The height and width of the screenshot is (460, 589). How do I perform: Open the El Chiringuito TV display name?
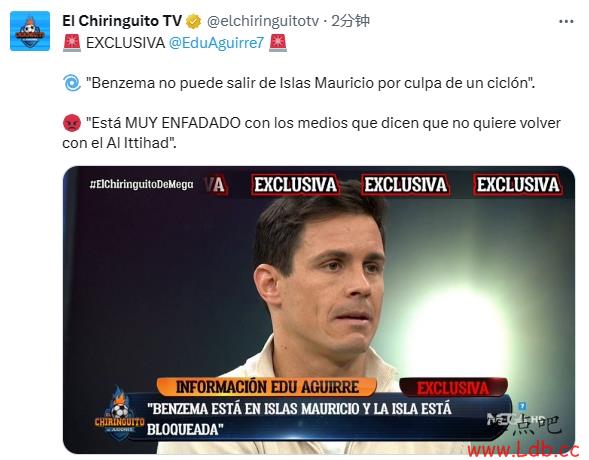(122, 21)
